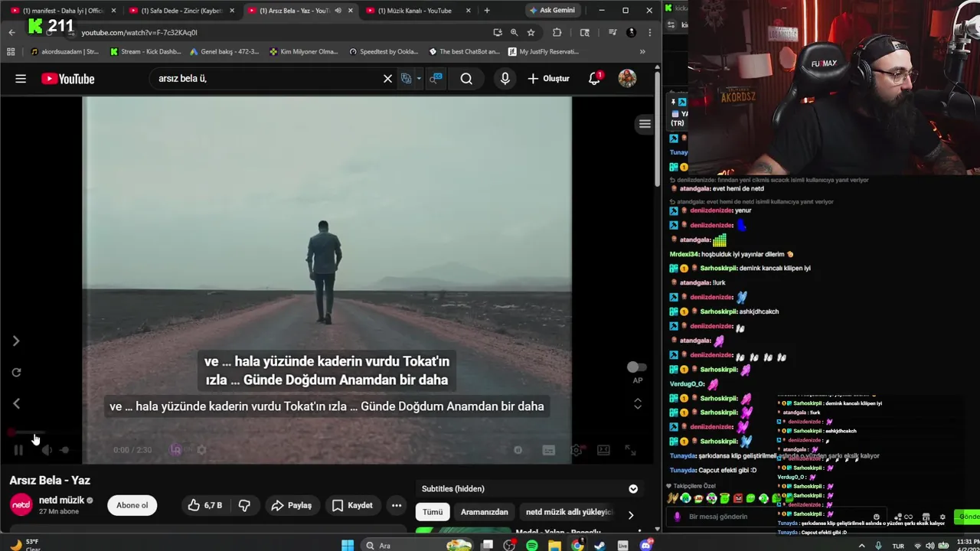
Task: Open the netd müzik channel link
Action: coord(61,500)
